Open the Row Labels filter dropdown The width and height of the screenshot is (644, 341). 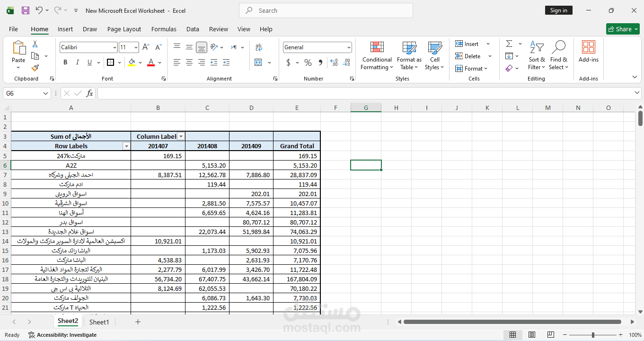click(x=126, y=146)
